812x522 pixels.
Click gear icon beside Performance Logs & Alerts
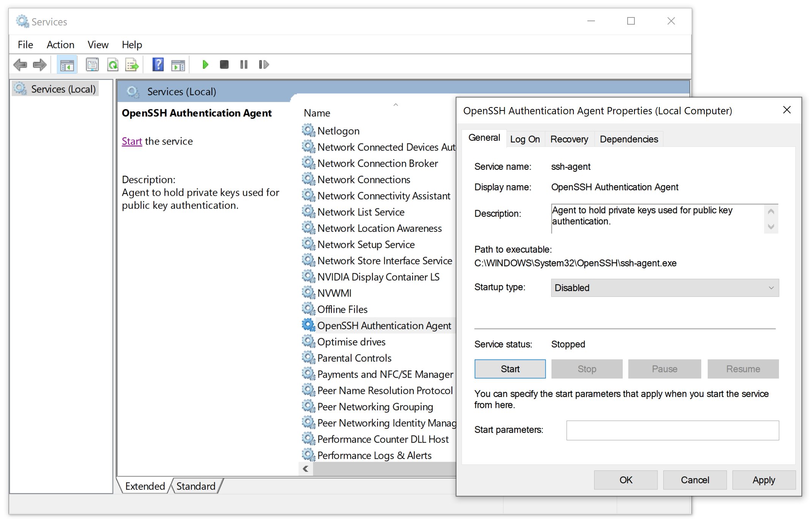[308, 455]
